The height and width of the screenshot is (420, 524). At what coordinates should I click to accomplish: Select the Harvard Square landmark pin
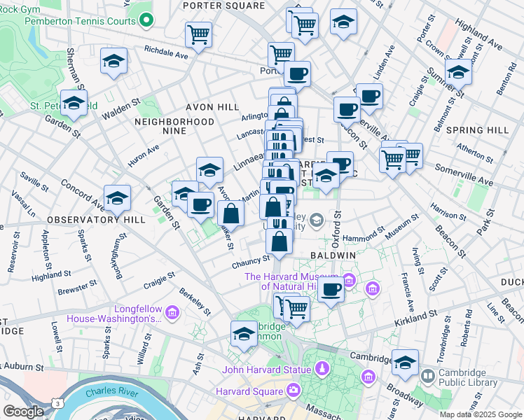coord(293,388)
